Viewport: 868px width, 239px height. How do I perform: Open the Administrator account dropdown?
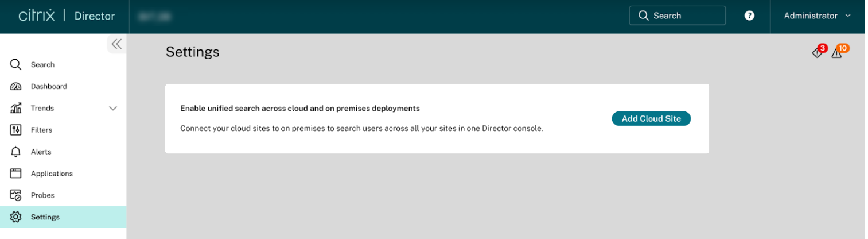click(x=817, y=16)
